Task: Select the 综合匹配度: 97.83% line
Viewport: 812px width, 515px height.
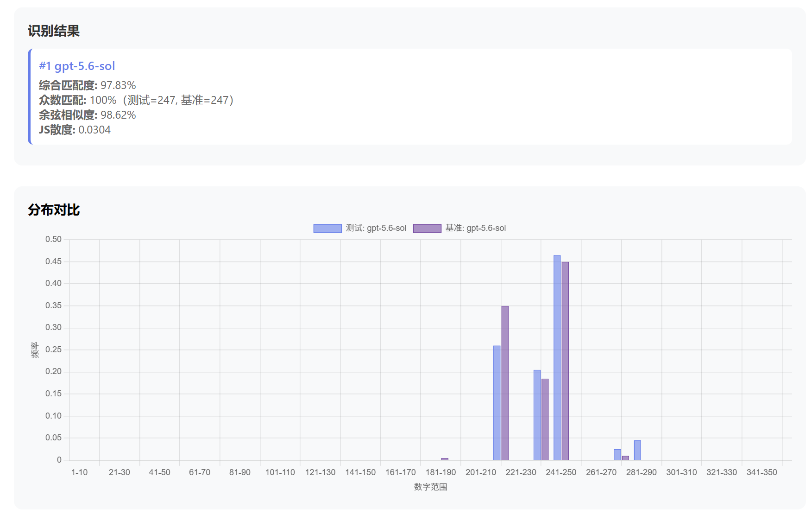Action: tap(88, 85)
